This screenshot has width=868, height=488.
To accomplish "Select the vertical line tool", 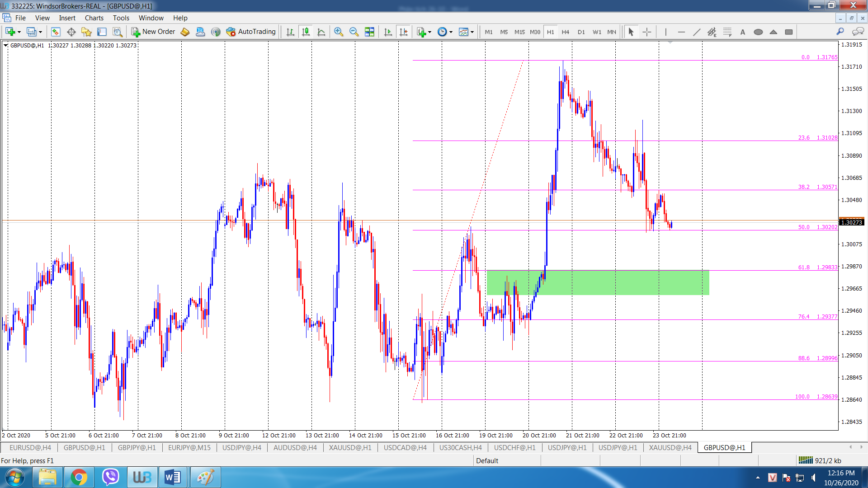I will pyautogui.click(x=665, y=32).
